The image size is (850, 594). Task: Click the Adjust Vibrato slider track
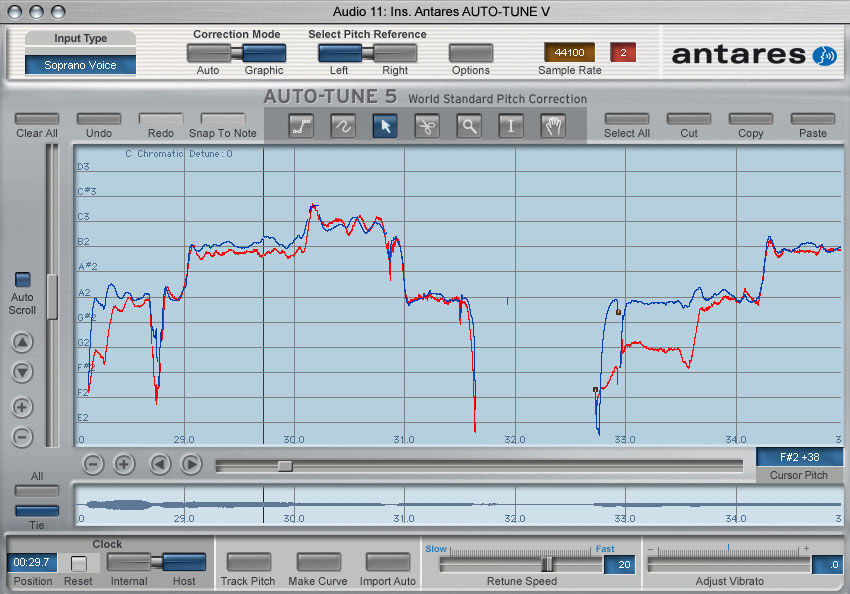pyautogui.click(x=729, y=565)
